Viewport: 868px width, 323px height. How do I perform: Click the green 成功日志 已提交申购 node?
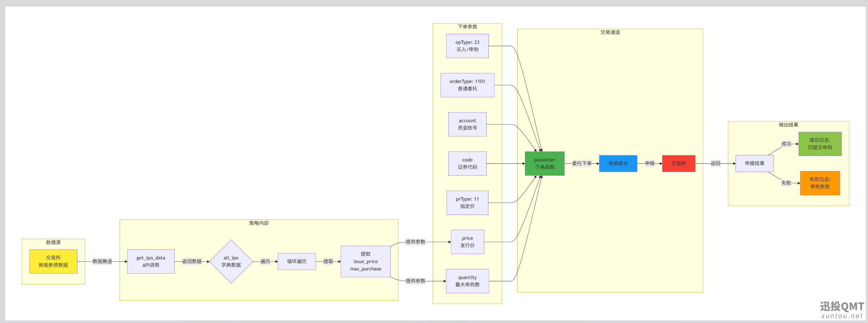tap(820, 144)
